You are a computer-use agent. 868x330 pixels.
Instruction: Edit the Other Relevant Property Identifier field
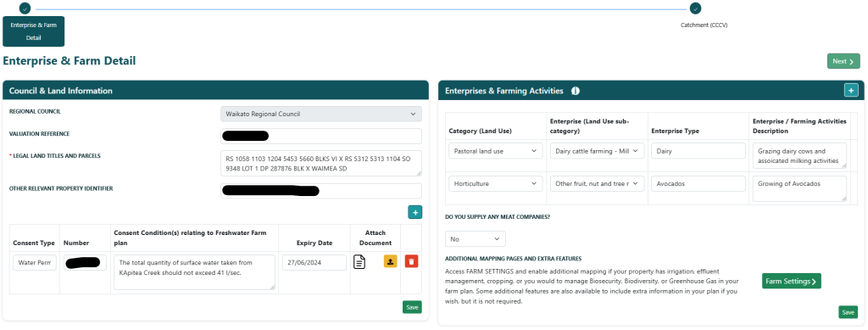[x=321, y=191]
